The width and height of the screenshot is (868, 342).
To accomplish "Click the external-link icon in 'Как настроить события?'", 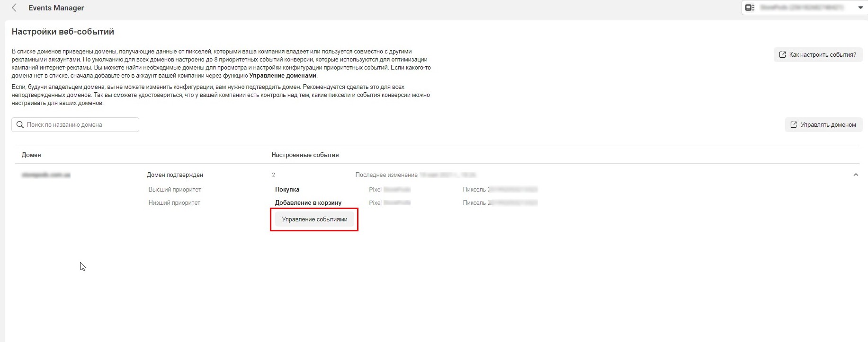I will (782, 55).
